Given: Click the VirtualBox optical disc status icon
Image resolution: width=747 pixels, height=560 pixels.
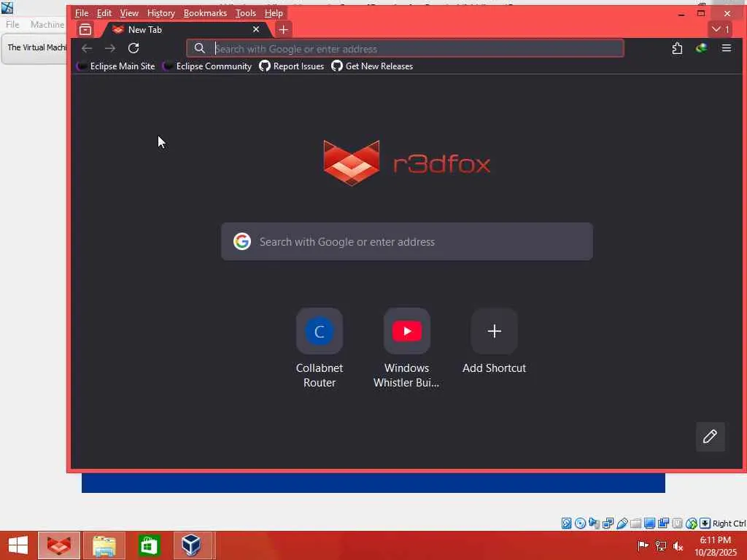Looking at the screenshot, I should [x=580, y=524].
